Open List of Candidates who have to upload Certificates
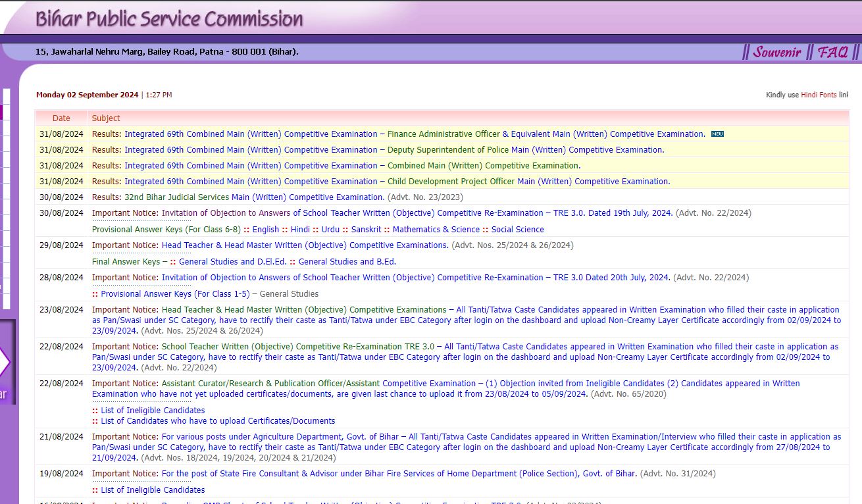This screenshot has width=862, height=504. point(218,421)
